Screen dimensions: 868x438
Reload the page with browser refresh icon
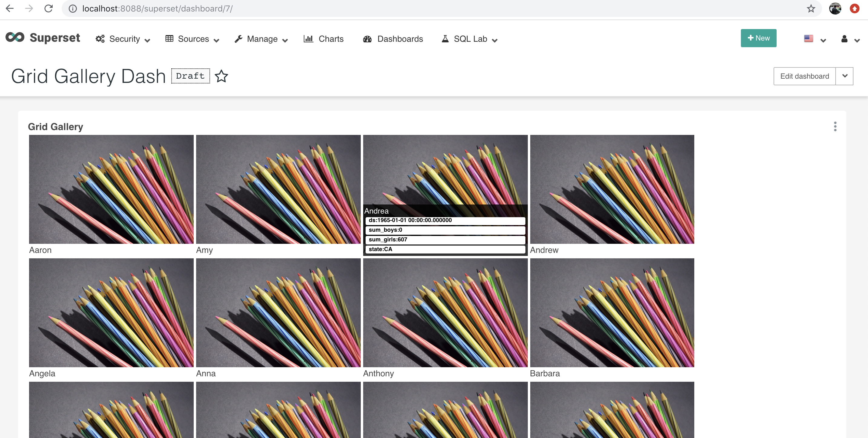point(48,8)
